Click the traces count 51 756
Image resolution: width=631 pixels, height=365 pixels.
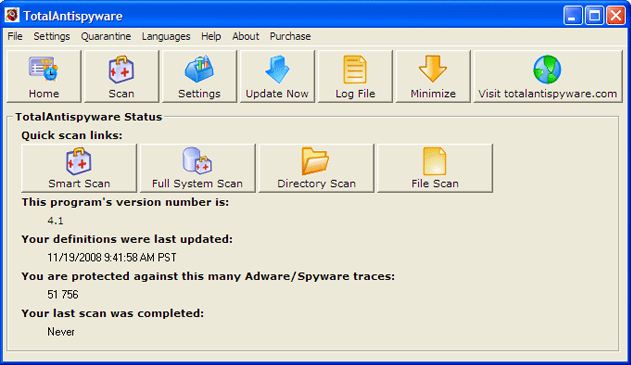pyautogui.click(x=63, y=295)
